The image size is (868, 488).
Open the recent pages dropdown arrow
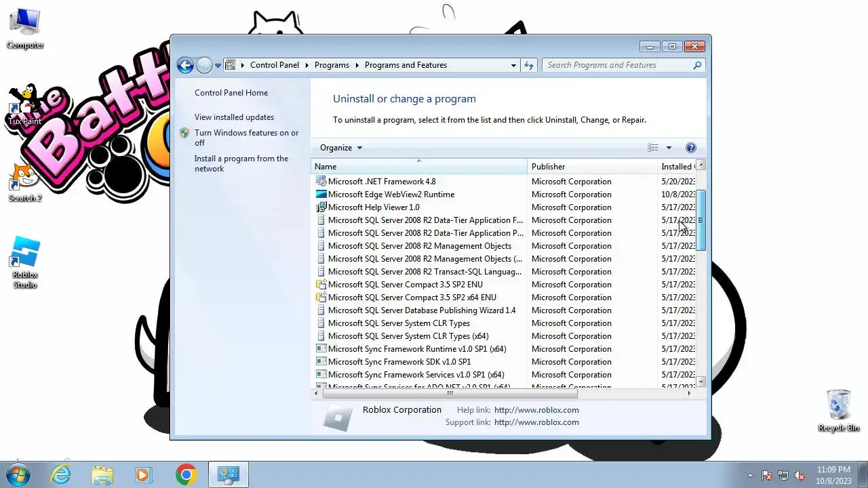coord(218,66)
